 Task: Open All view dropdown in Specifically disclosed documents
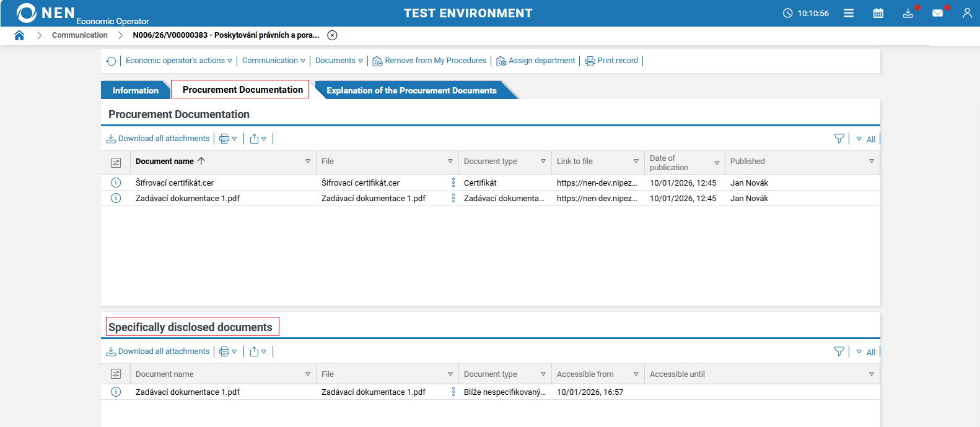pyautogui.click(x=866, y=352)
